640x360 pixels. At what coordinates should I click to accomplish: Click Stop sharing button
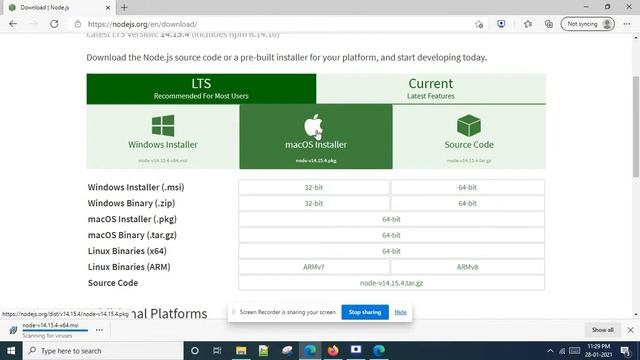[x=365, y=312]
